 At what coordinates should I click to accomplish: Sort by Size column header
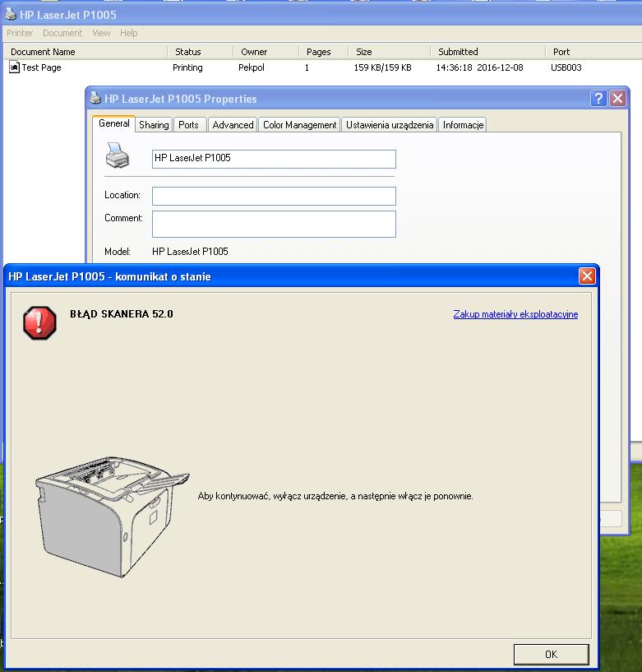tap(390, 52)
